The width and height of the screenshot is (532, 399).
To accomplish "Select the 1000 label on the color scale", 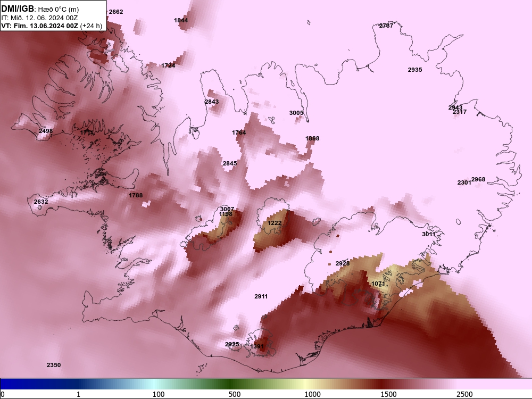I will 312,394.
